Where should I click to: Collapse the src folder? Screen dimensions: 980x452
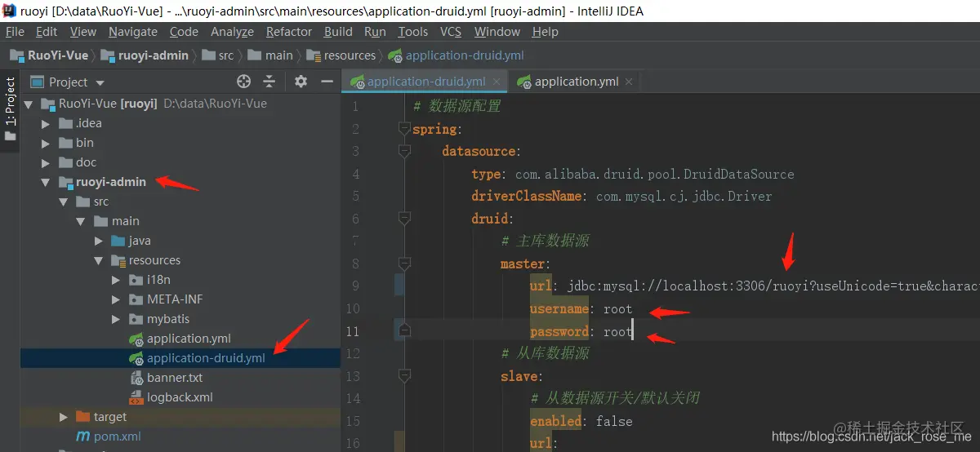point(64,202)
